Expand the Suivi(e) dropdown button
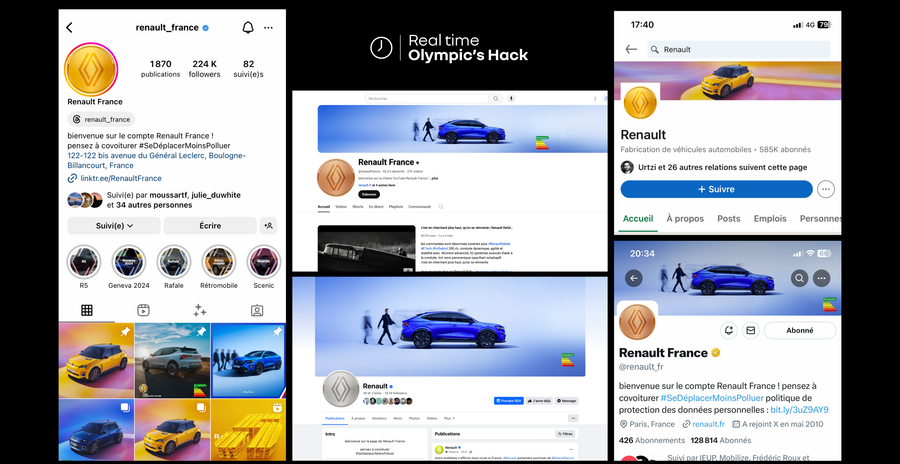 point(113,226)
